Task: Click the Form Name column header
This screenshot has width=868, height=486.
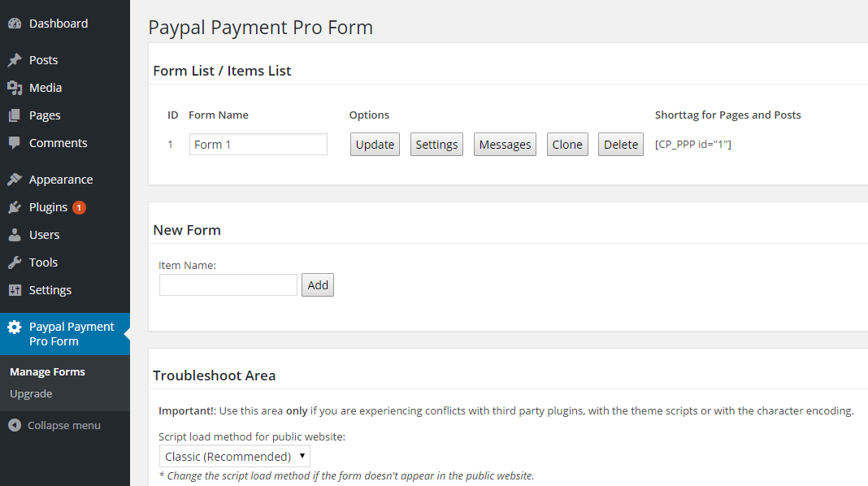Action: (x=219, y=115)
